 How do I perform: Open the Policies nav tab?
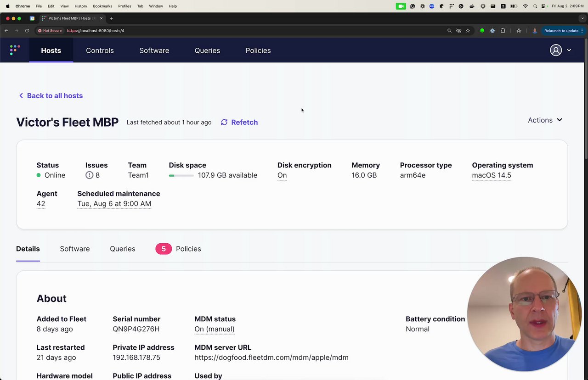pyautogui.click(x=258, y=50)
